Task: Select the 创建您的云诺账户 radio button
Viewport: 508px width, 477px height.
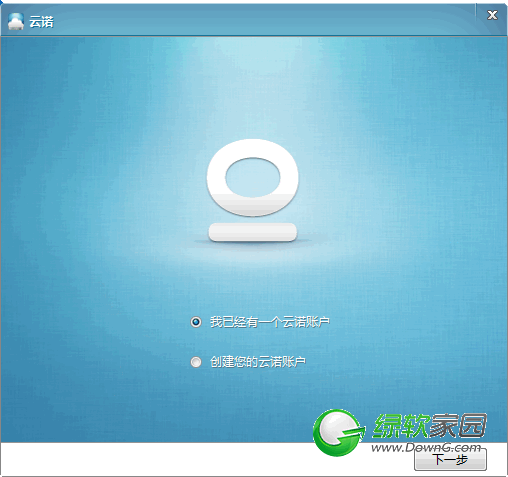Action: pos(196,362)
